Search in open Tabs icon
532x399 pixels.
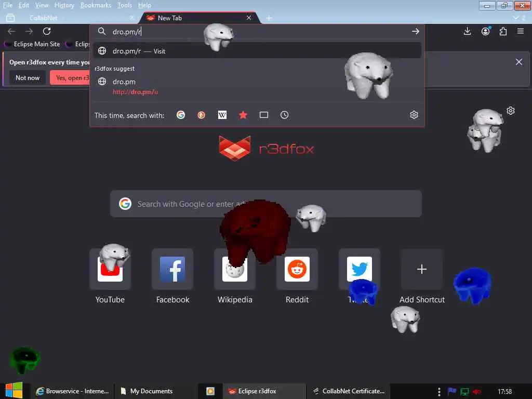[x=263, y=115]
